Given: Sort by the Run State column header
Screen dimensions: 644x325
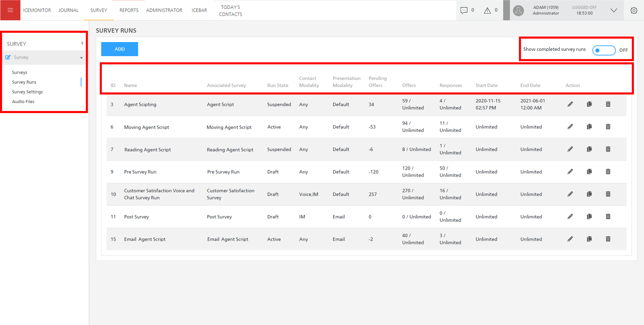Looking at the screenshot, I should (x=278, y=85).
